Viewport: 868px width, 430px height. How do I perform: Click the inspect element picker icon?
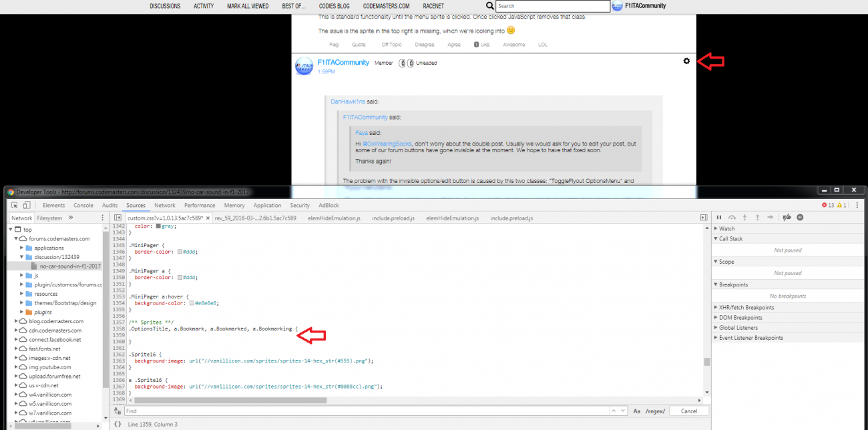14,206
